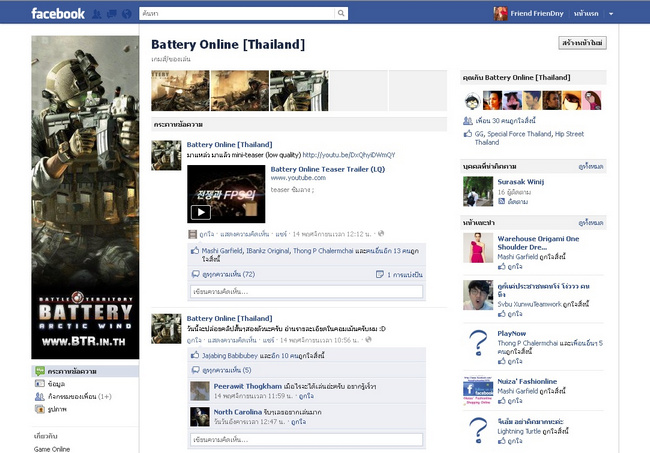This screenshot has width=650, height=453.
Task: Go to the Home (หน้าแรก) menu item
Action: click(x=586, y=14)
